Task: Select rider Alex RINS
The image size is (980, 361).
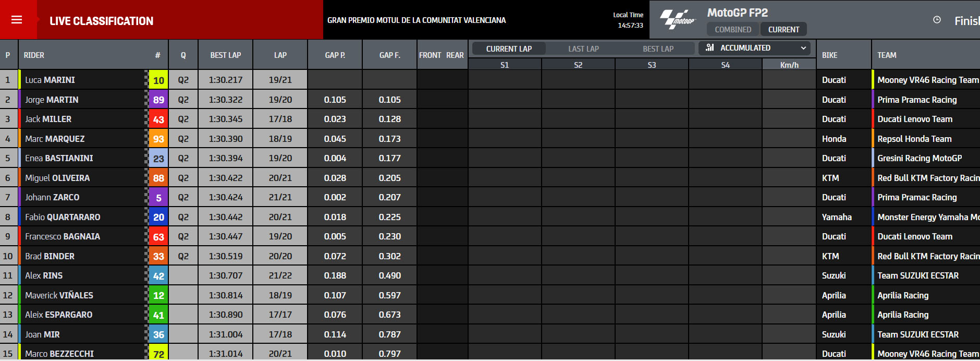Action: point(44,275)
